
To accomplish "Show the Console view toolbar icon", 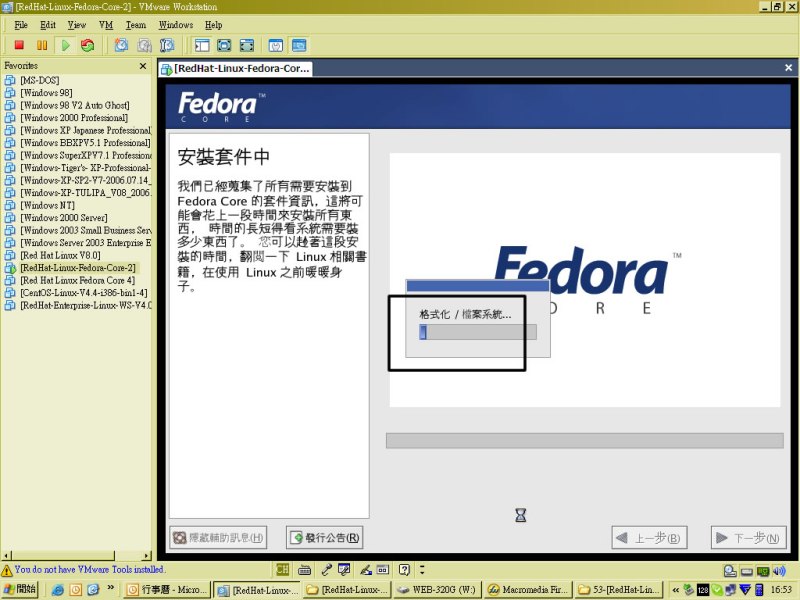I will click(299, 45).
